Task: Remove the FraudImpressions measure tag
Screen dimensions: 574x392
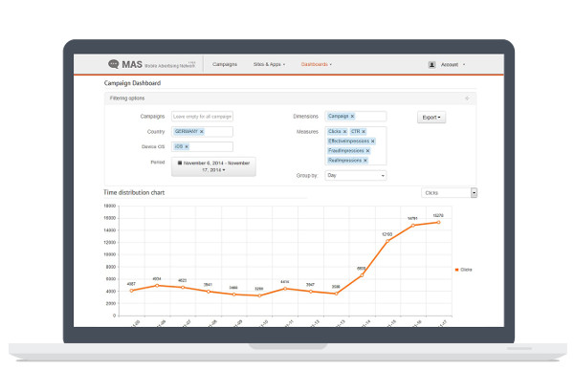Action: click(x=367, y=151)
